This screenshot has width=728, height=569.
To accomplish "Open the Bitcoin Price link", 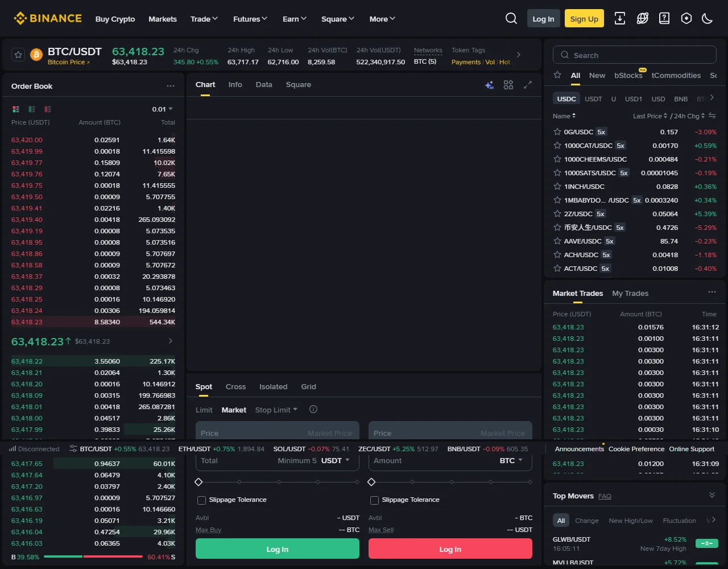I will [68, 62].
